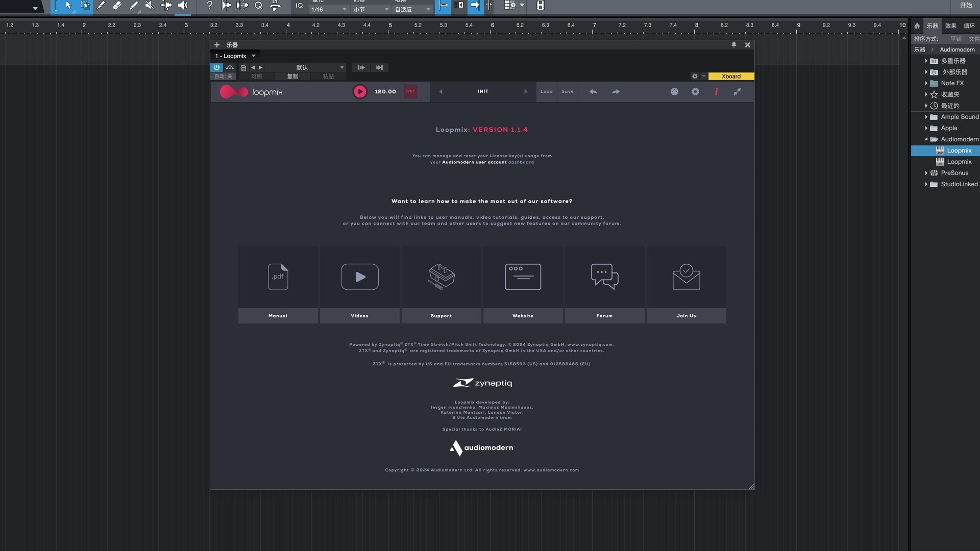Open the Videos tile
980x551 pixels.
(x=359, y=277)
